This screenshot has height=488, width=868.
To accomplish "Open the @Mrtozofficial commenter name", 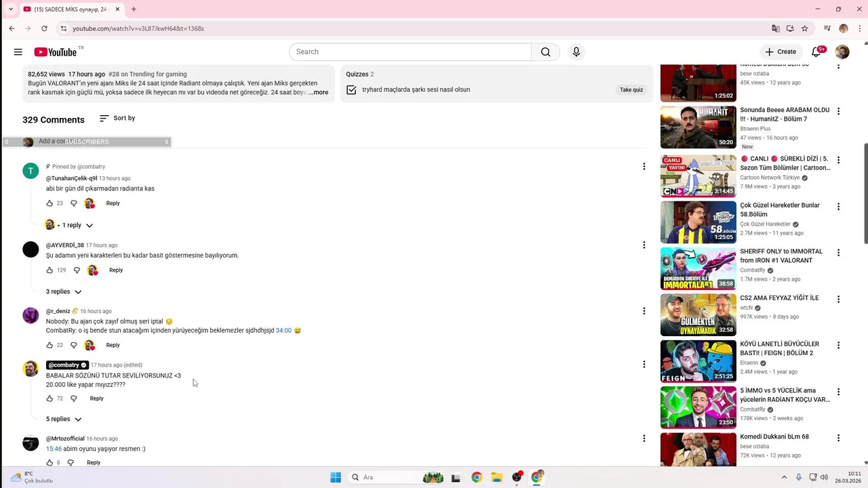I will pyautogui.click(x=65, y=439).
